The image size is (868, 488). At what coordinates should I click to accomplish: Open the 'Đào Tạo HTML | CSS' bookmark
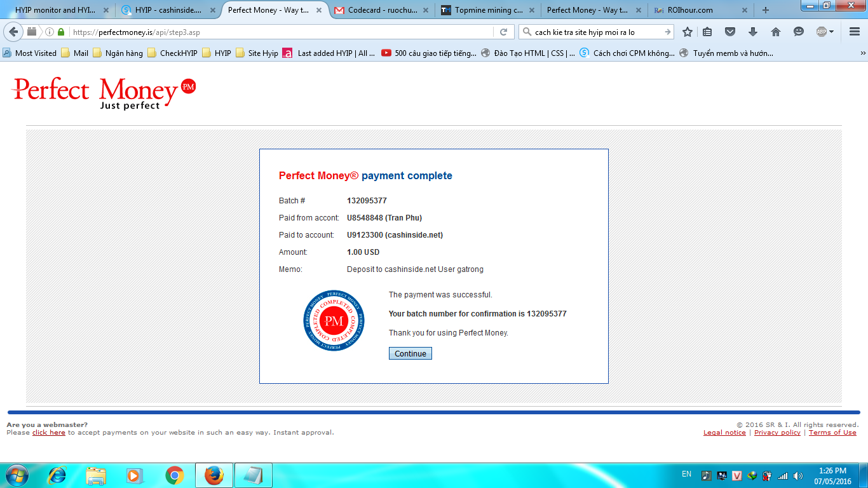tap(529, 53)
